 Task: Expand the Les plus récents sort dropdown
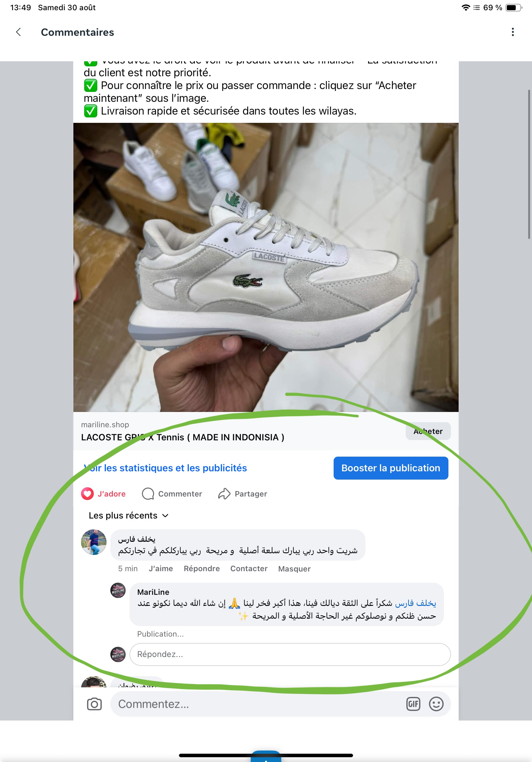pos(129,515)
